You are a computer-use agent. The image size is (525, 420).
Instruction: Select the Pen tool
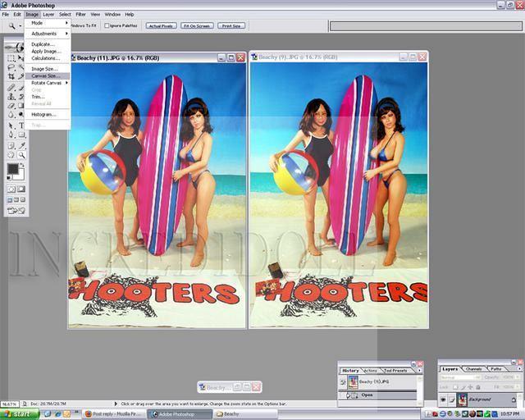tap(11, 135)
